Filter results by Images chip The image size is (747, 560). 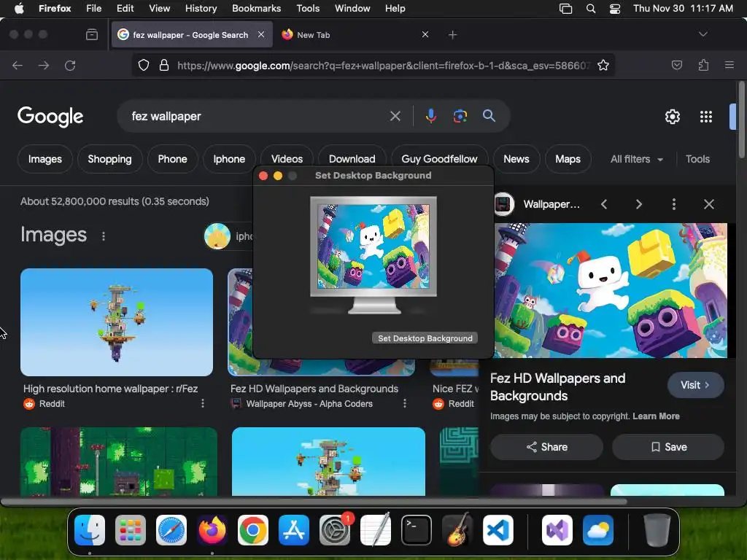(44, 159)
